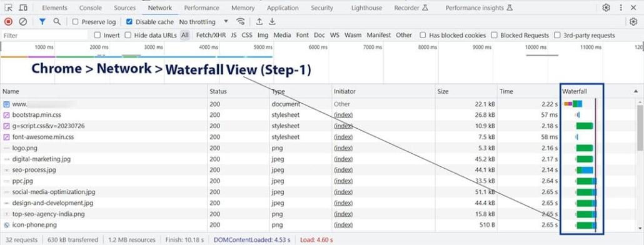Switch to the Elements tab

pyautogui.click(x=54, y=7)
